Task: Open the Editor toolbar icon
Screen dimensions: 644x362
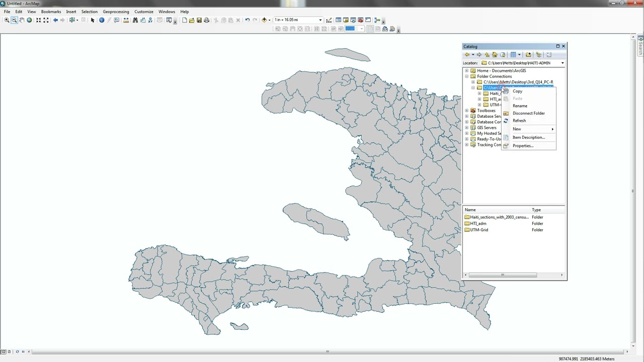Action: coord(329,20)
